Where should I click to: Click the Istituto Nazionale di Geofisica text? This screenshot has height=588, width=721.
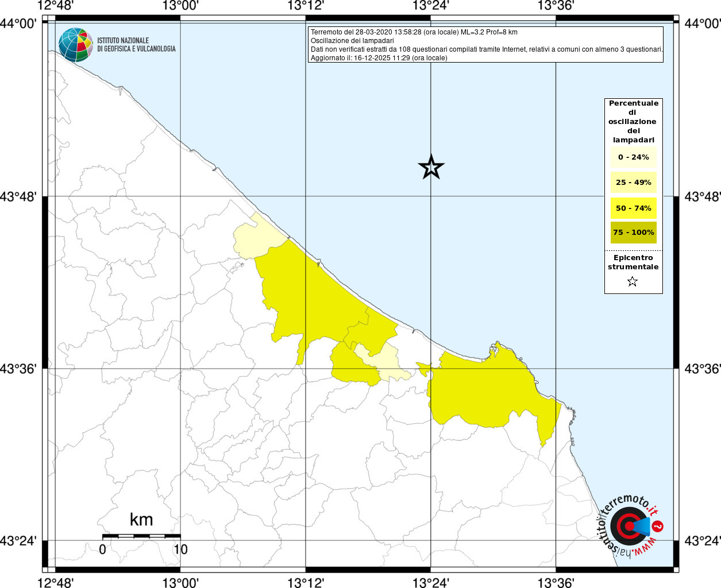click(136, 45)
